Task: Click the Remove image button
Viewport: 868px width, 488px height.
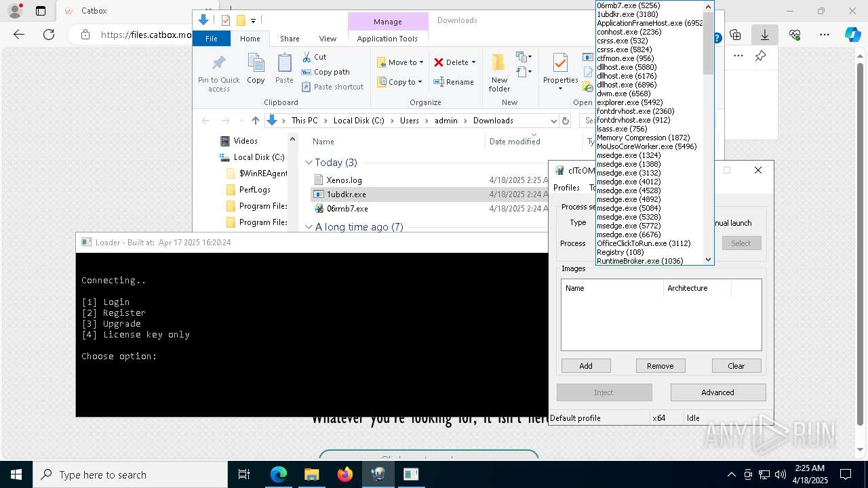Action: (660, 366)
